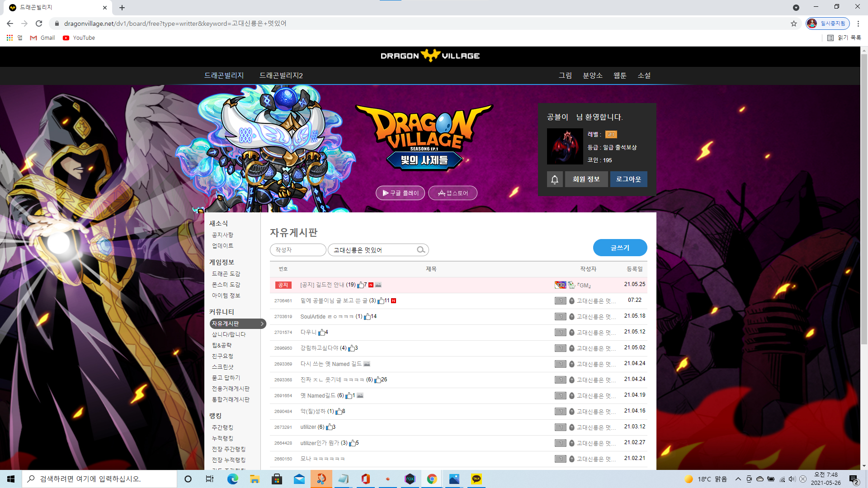The image size is (868, 488).
Task: Open the 공지사항 sidebar link
Action: pos(222,235)
